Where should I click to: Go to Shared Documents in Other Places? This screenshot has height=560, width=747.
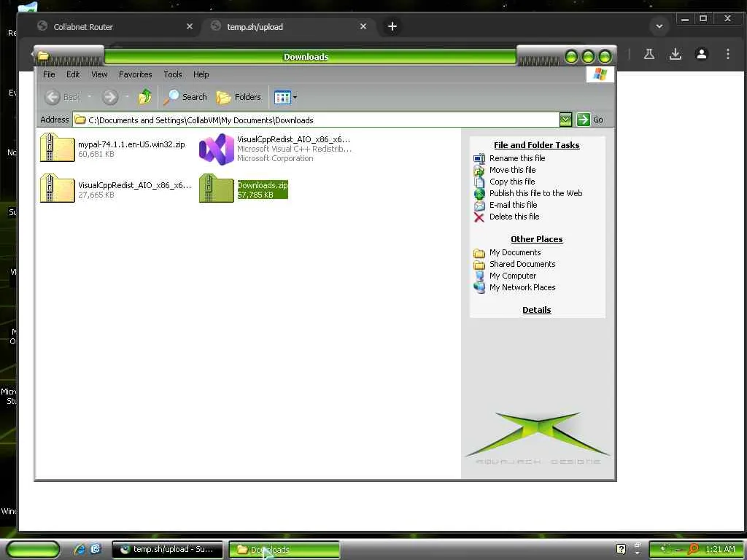tap(522, 264)
